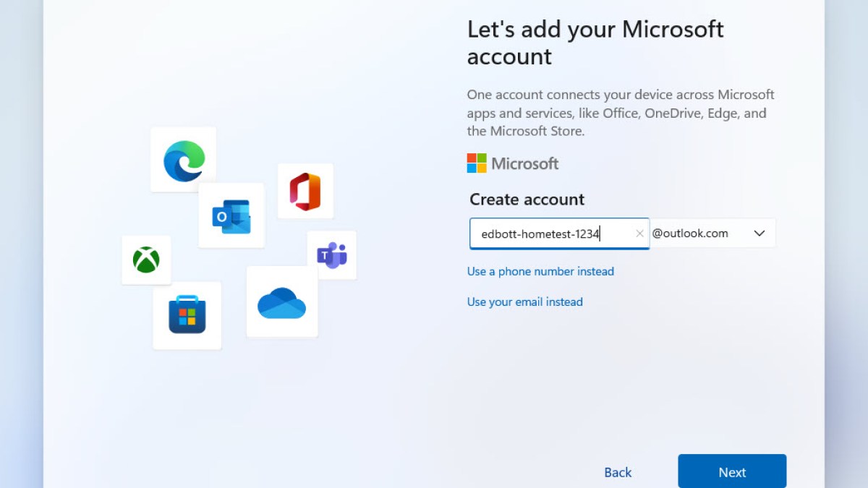The width and height of the screenshot is (868, 488).
Task: Click the Office icon tile
Action: click(x=305, y=191)
